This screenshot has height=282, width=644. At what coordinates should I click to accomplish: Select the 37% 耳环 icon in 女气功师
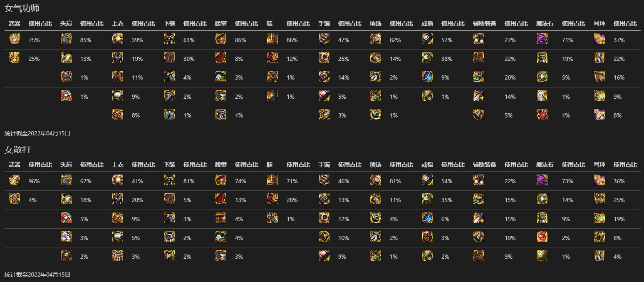(x=599, y=40)
